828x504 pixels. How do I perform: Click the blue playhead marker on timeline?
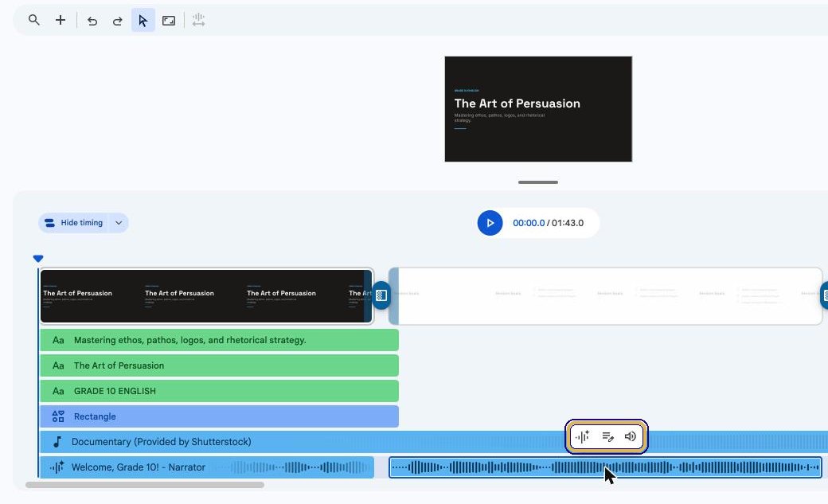click(x=38, y=259)
